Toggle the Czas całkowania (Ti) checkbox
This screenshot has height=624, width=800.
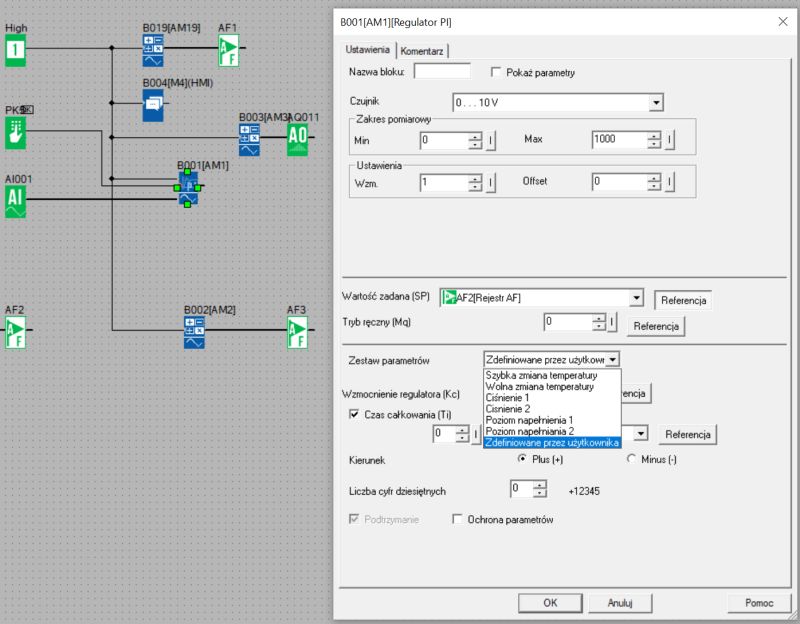coord(354,414)
